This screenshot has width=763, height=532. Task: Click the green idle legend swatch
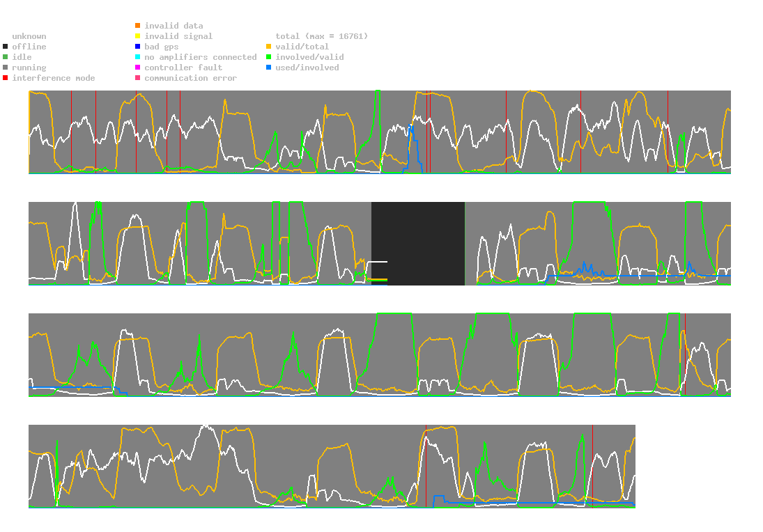click(6, 57)
